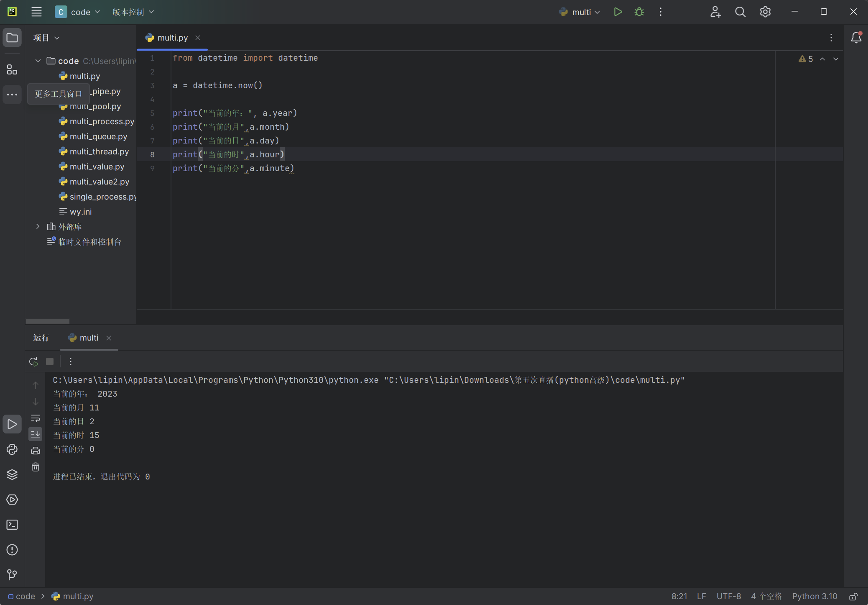This screenshot has height=605, width=868.
Task: Open Python 3.10 interpreter selector
Action: (x=814, y=596)
